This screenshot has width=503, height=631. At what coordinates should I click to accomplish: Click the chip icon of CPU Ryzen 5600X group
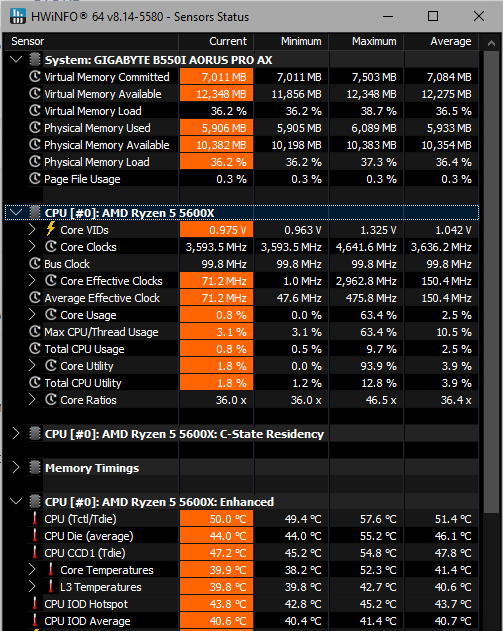click(x=35, y=212)
